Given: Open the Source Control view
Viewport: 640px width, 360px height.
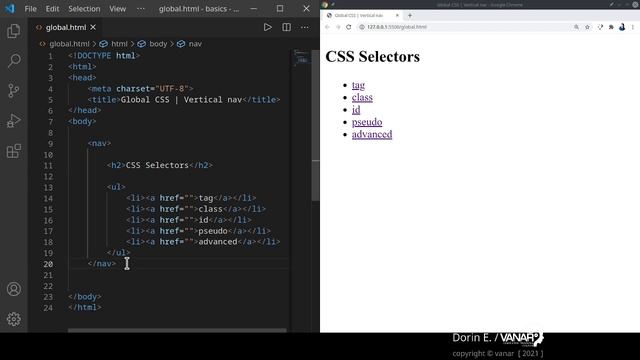Looking at the screenshot, I should [13, 91].
